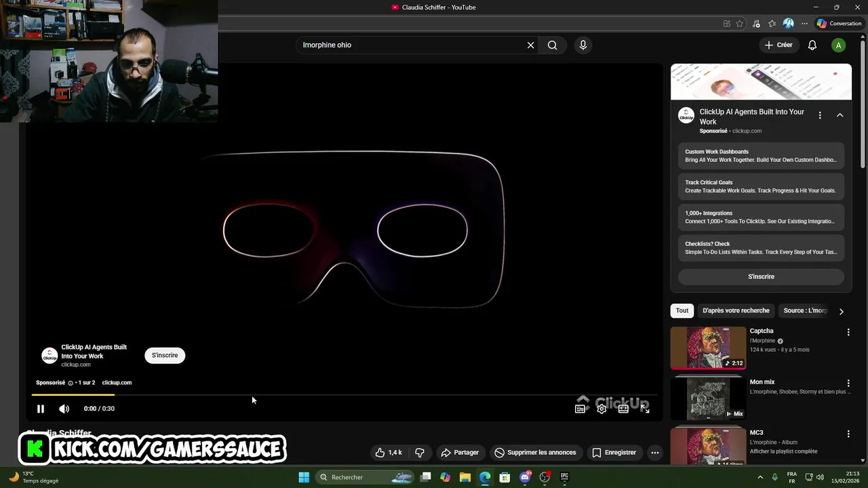Open the MC3 album thumbnail
868x488 pixels.
708,447
